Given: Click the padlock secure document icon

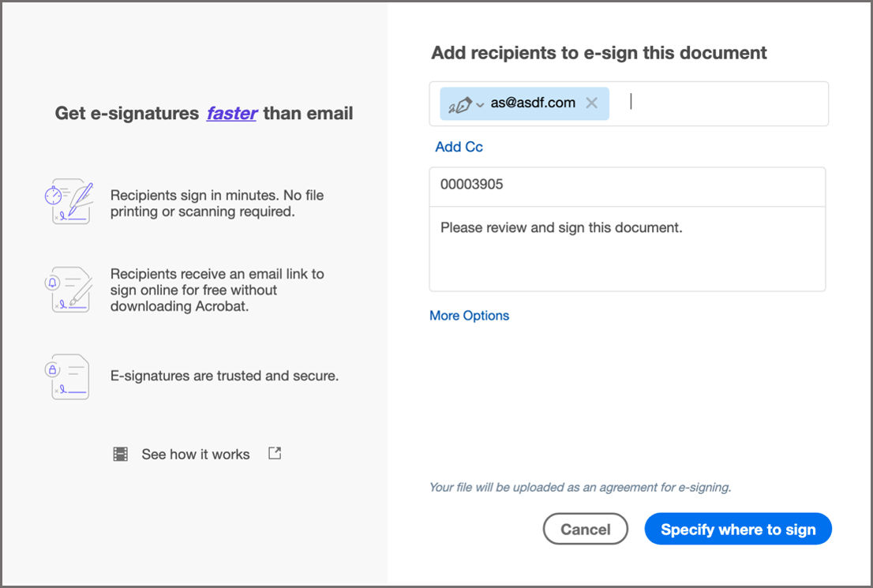Looking at the screenshot, I should coord(68,376).
